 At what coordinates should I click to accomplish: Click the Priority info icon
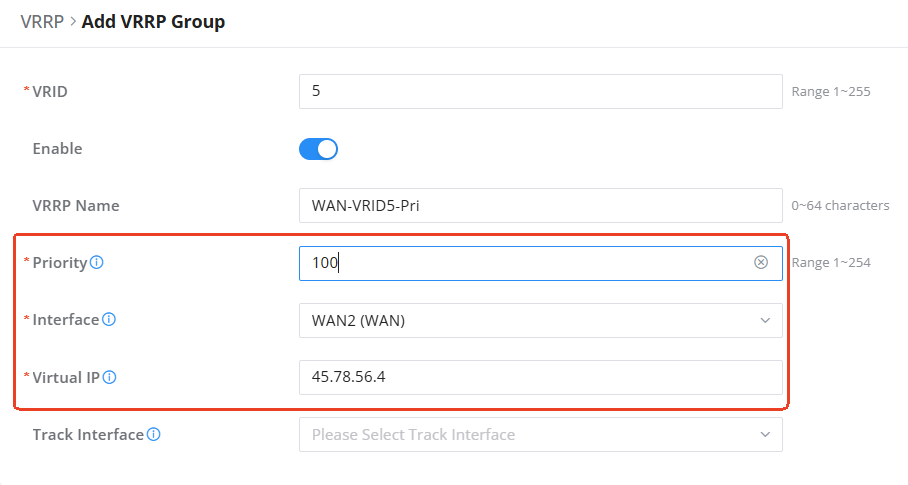pos(97,262)
